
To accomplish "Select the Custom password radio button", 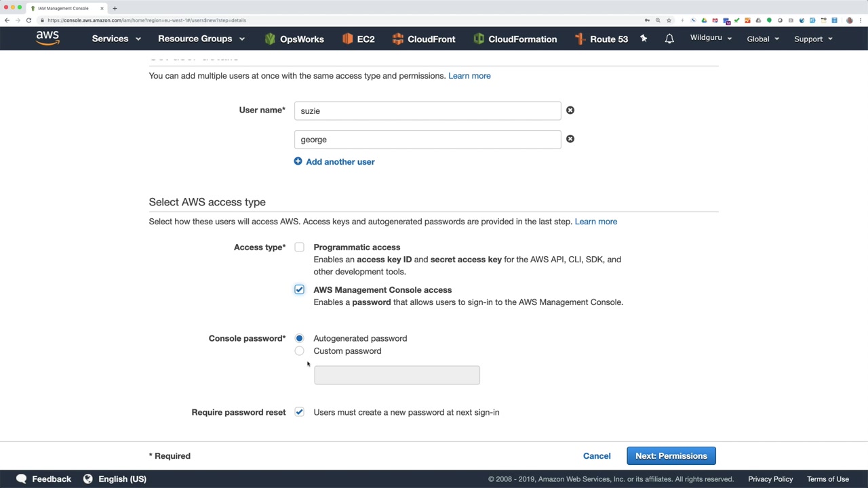I will (x=299, y=351).
